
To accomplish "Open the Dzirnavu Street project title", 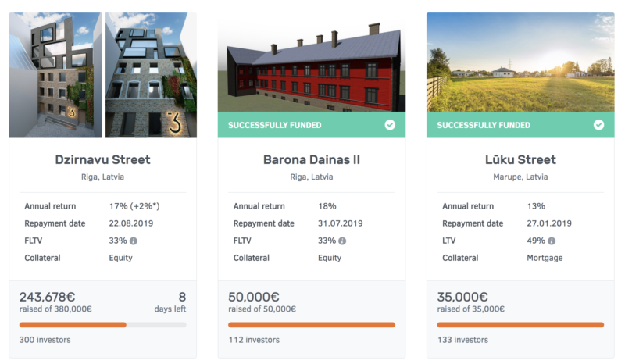I will pyautogui.click(x=103, y=159).
